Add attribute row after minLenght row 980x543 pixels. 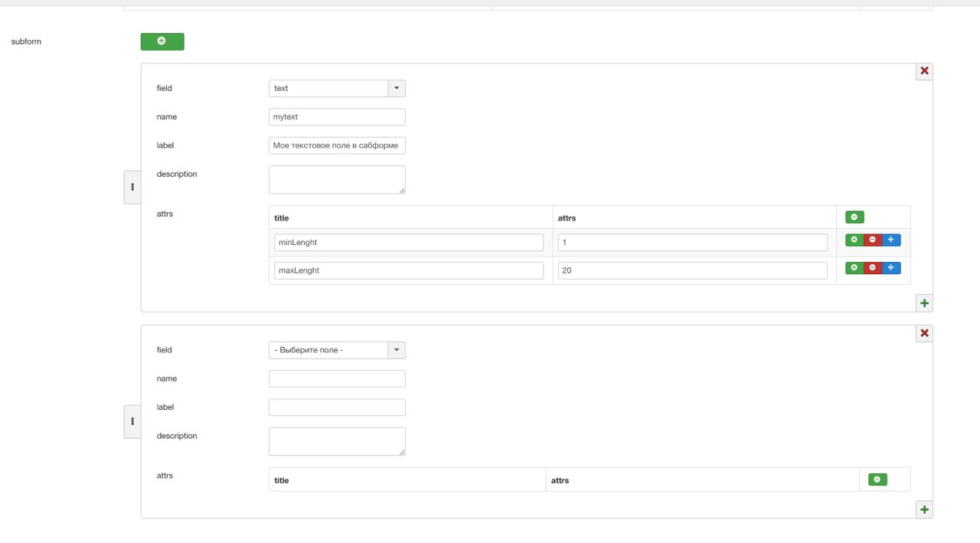coord(854,240)
